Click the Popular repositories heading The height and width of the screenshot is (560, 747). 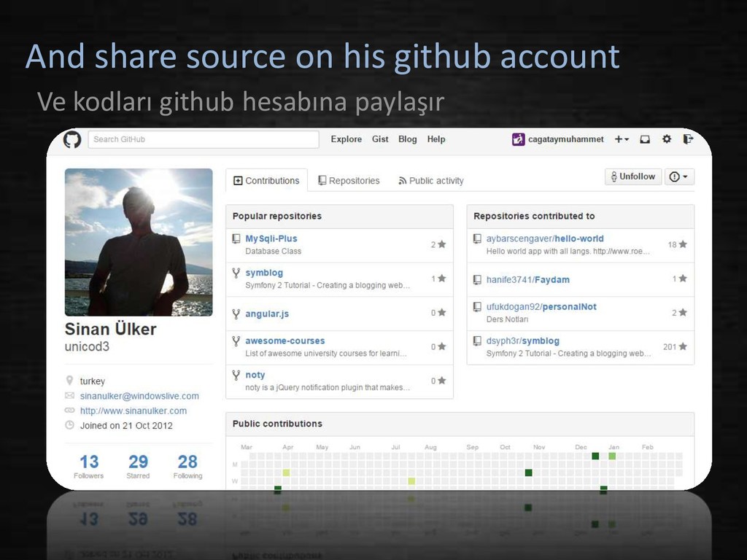(x=276, y=216)
